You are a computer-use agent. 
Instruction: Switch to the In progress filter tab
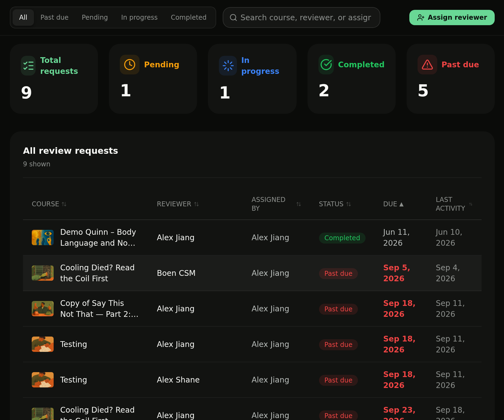coord(139,18)
